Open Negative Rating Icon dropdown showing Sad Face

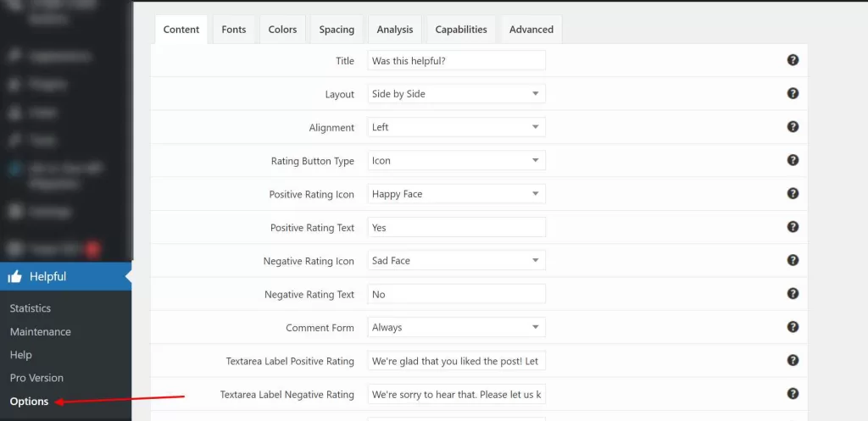click(456, 260)
